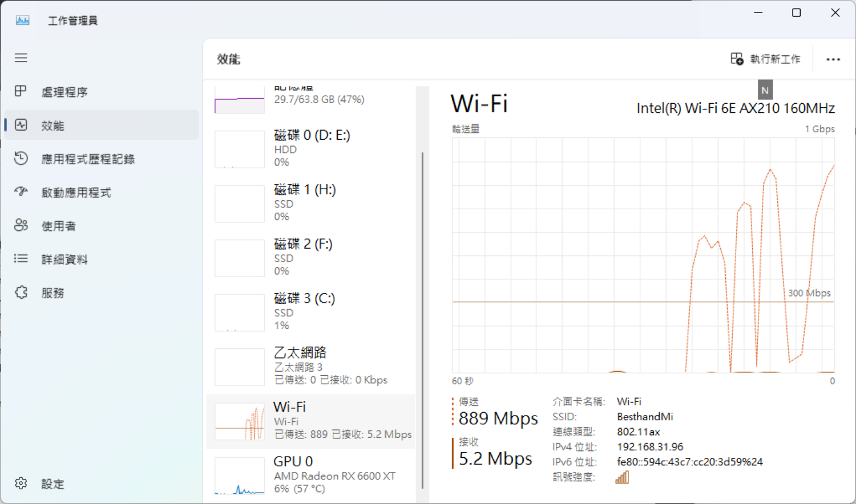Click the 效能 performance icon

click(x=21, y=125)
